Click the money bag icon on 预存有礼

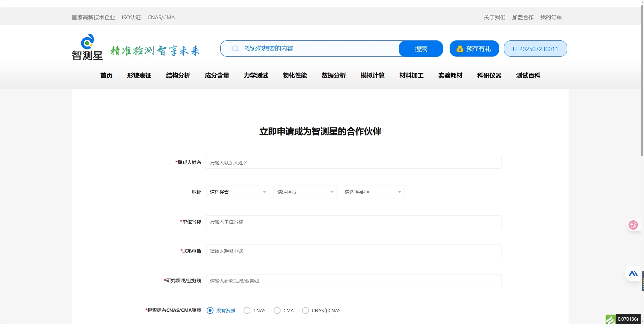point(460,49)
